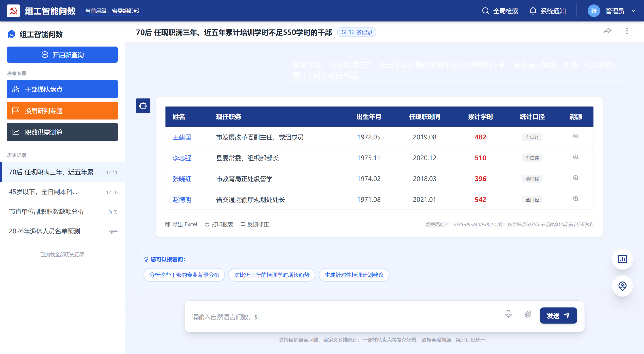Viewport: 644px width, 354px height.
Task: Click the 累计学时 column header
Action: pyautogui.click(x=480, y=117)
